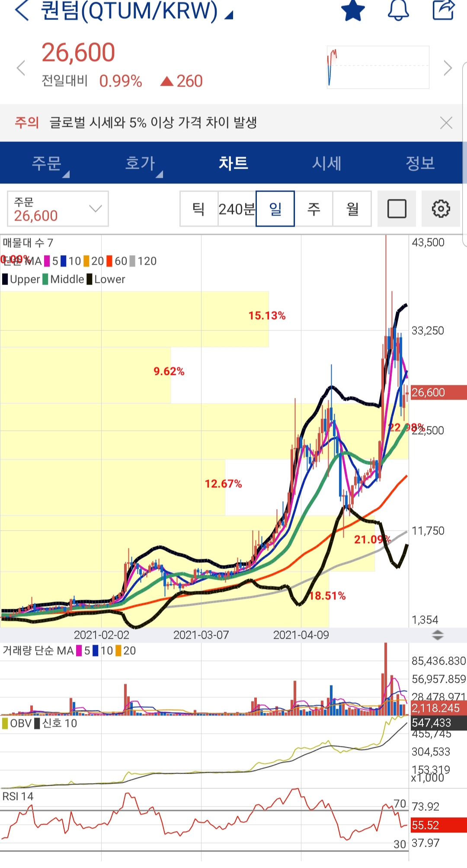Tap the RSI value 55.52 tag
467x868 pixels.
pos(438,825)
